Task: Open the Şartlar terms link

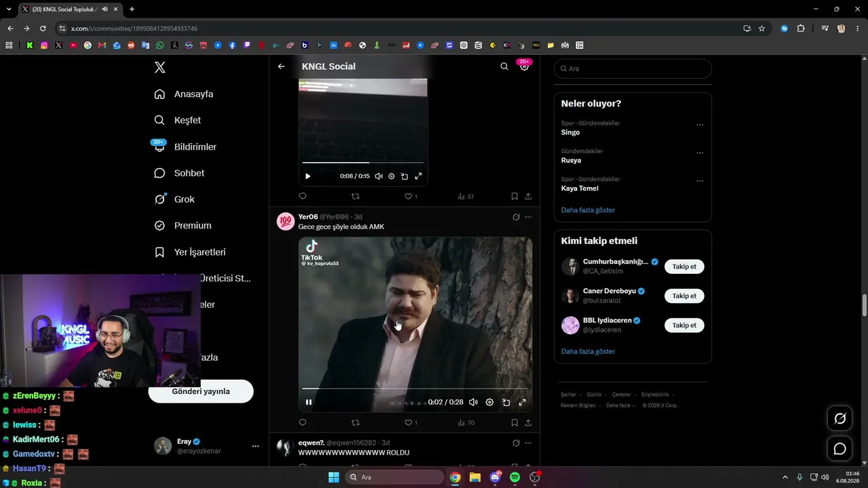Action: pyautogui.click(x=568, y=394)
